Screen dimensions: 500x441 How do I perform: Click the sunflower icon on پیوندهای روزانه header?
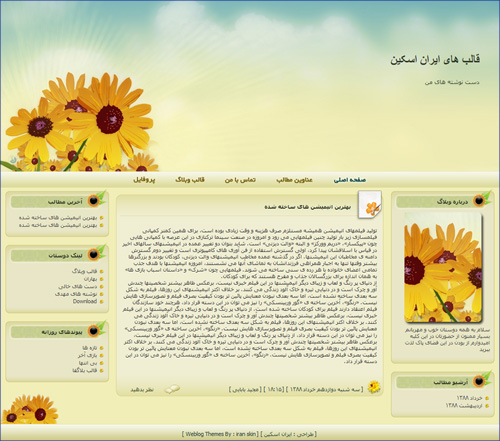(x=94, y=331)
